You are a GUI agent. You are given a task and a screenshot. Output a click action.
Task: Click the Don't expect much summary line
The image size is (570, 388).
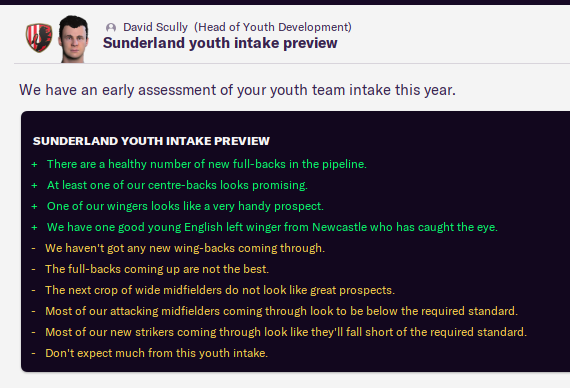(x=156, y=353)
